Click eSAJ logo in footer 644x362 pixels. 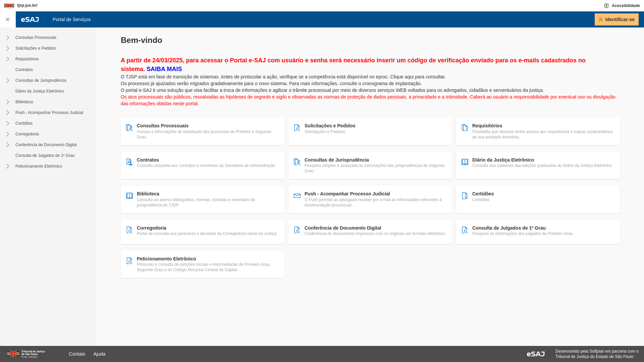[536, 354]
